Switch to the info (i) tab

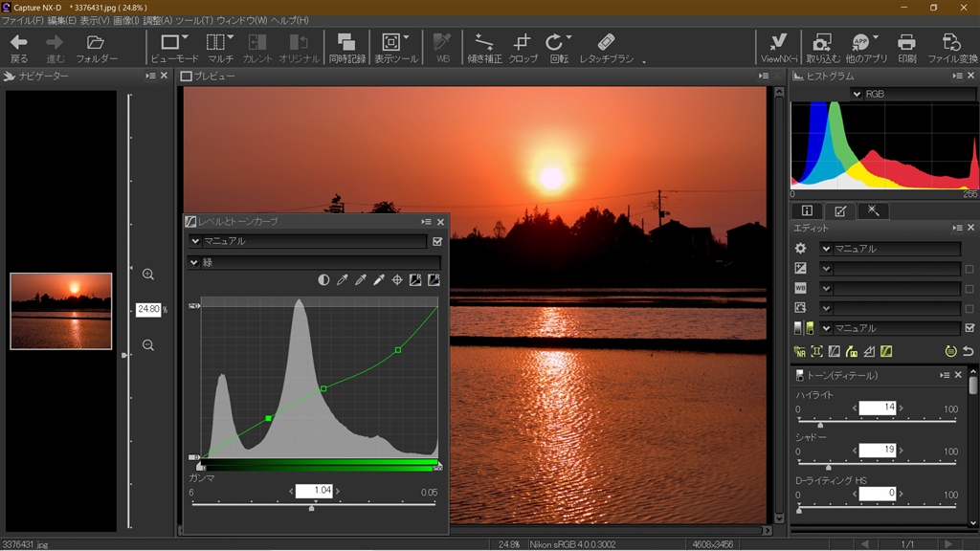[x=807, y=211]
